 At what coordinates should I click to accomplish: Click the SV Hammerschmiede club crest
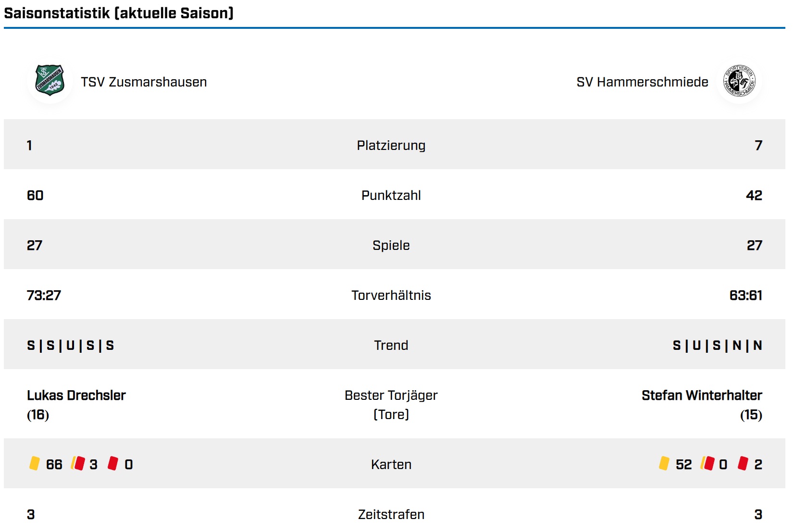coord(739,81)
